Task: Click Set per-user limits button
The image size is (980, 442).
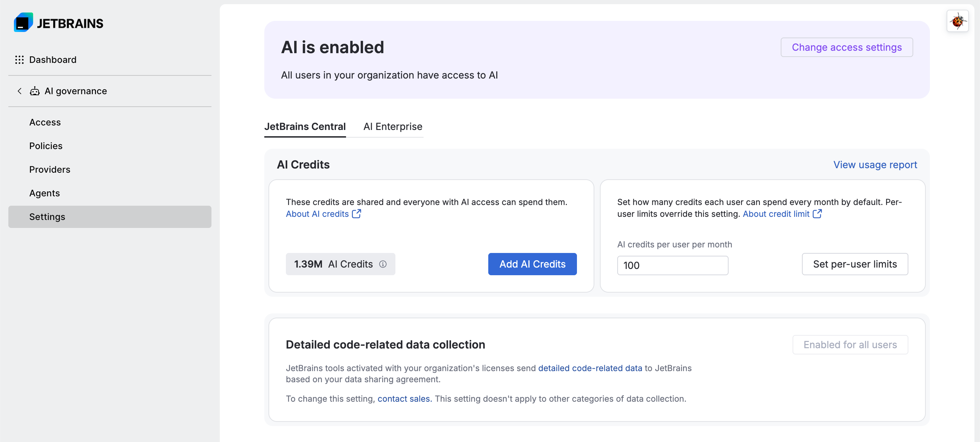Action: [x=855, y=264]
